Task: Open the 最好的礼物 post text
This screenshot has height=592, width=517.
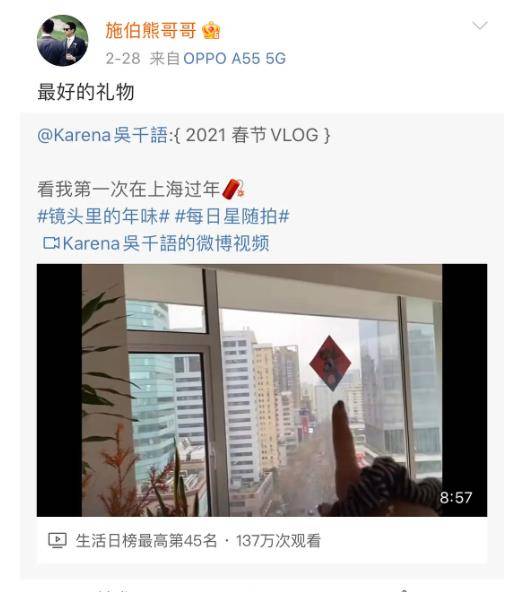Action: pos(86,92)
